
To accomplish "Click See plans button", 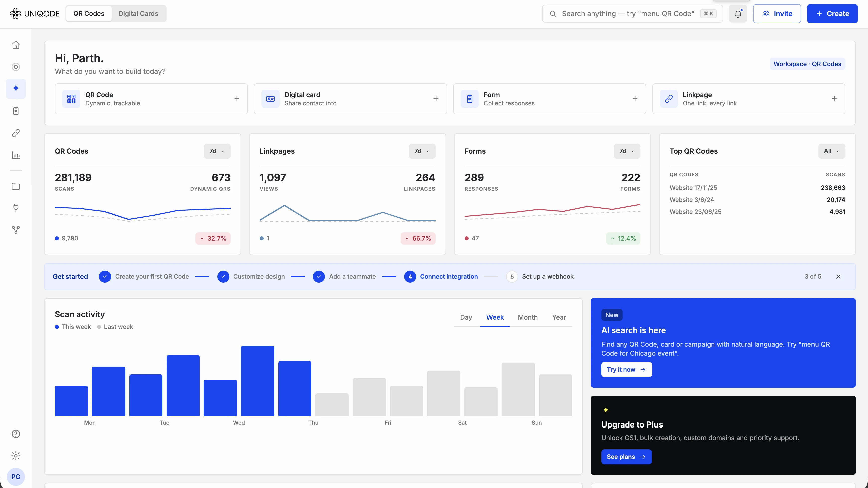I will point(626,457).
